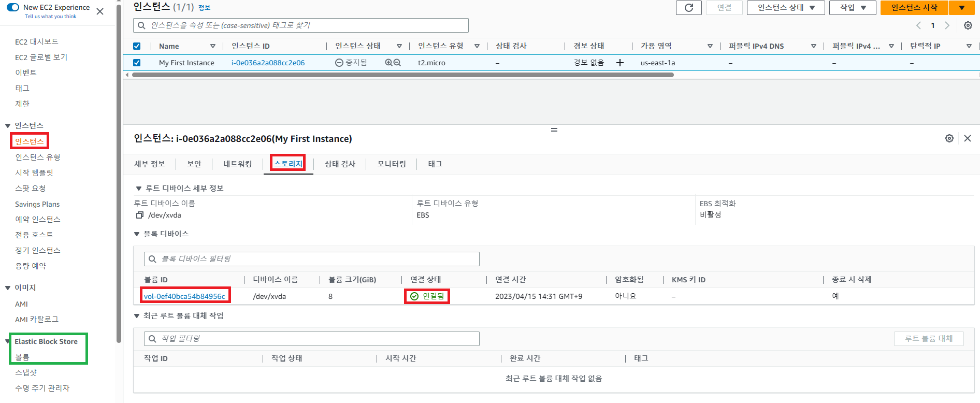Click zoom-in icon beside 중지됨 status
Image resolution: width=980 pixels, height=403 pixels.
pos(388,63)
